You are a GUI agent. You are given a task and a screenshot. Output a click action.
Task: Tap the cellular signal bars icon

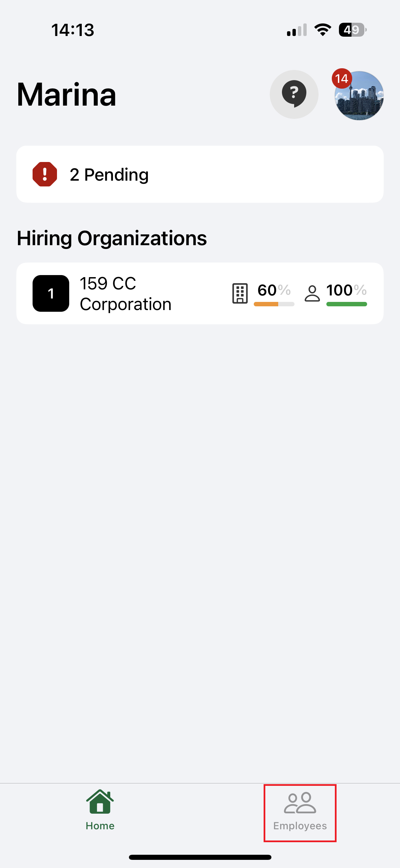coord(297,30)
